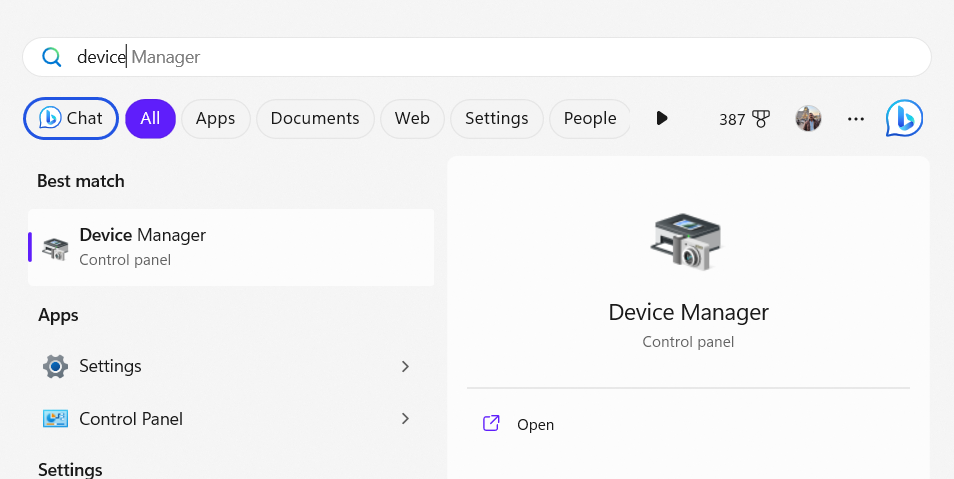
Task: Switch to the Apps filter tab
Action: [215, 118]
